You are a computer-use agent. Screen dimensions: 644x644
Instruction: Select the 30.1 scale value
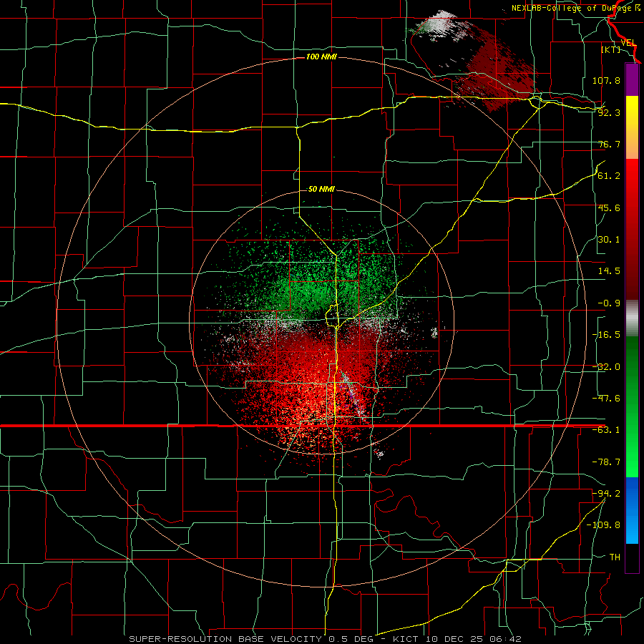click(x=609, y=240)
